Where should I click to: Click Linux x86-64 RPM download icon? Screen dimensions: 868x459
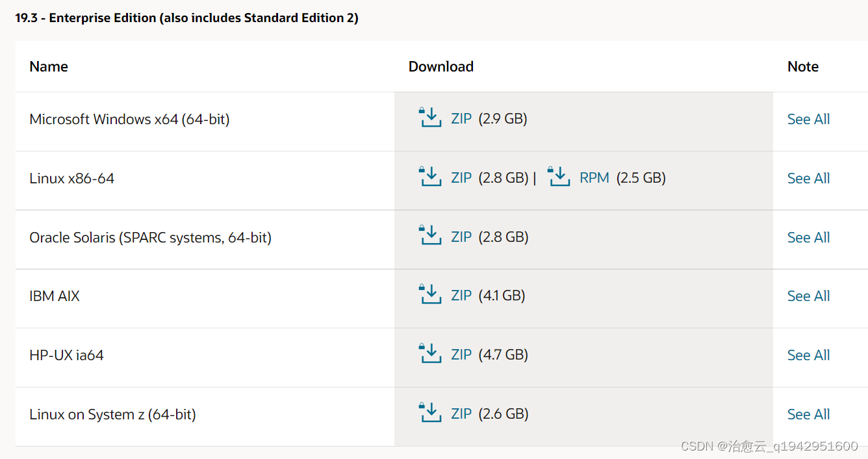click(559, 177)
